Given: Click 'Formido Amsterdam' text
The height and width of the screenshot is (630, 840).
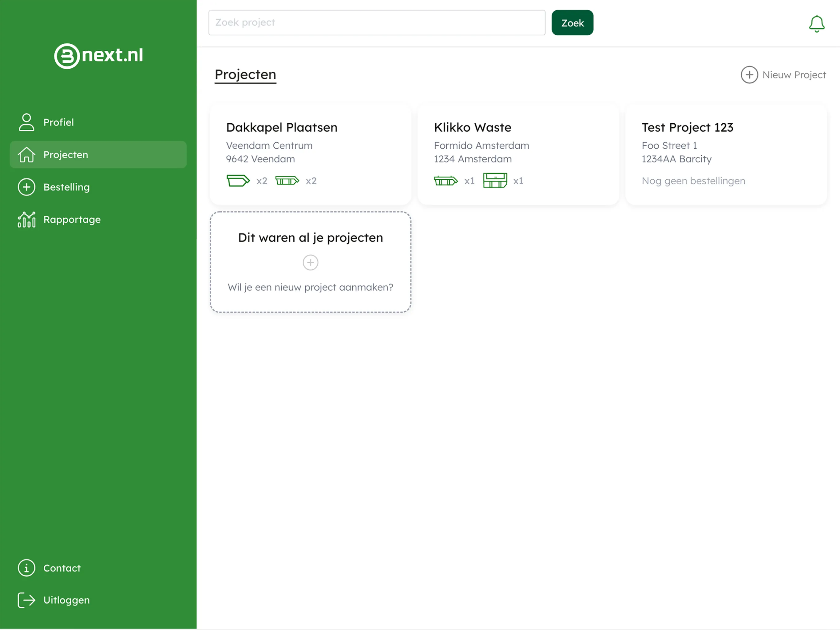Looking at the screenshot, I should coord(481,146).
